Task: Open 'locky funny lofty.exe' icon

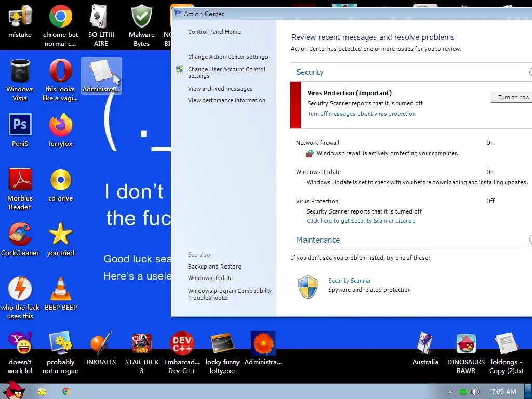Action: pos(222,353)
